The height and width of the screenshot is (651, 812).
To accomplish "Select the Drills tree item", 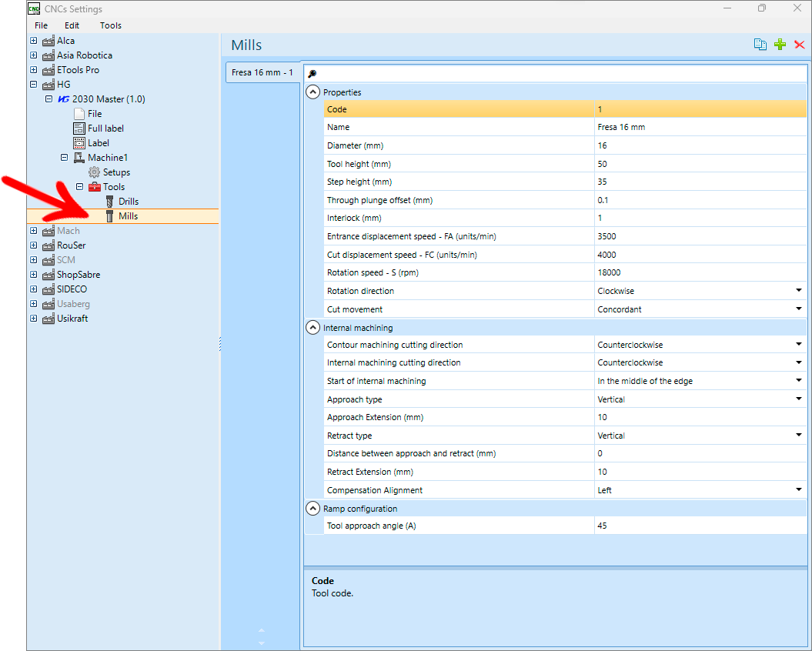I will click(129, 202).
